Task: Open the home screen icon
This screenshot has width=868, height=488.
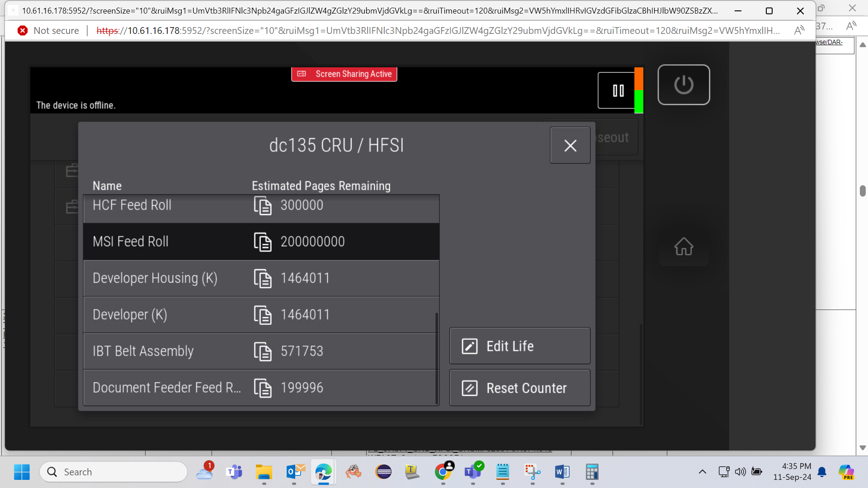Action: [x=684, y=246]
